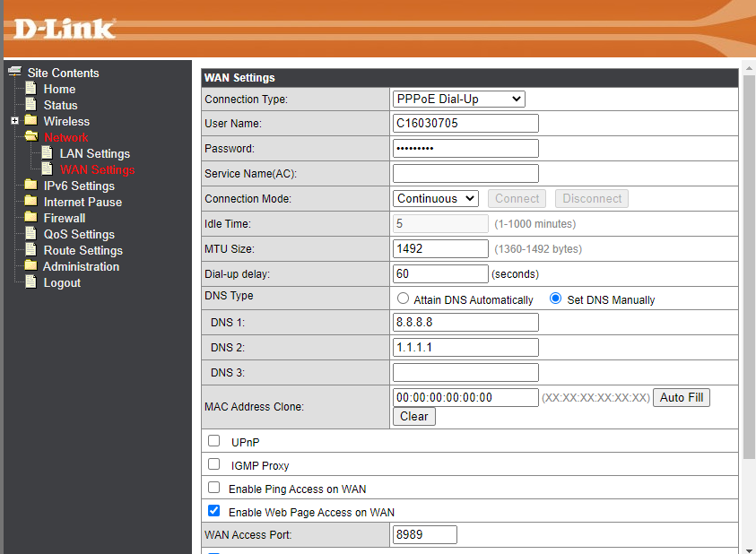756x554 pixels.
Task: Select Attain DNS Automatically option
Action: tap(404, 299)
